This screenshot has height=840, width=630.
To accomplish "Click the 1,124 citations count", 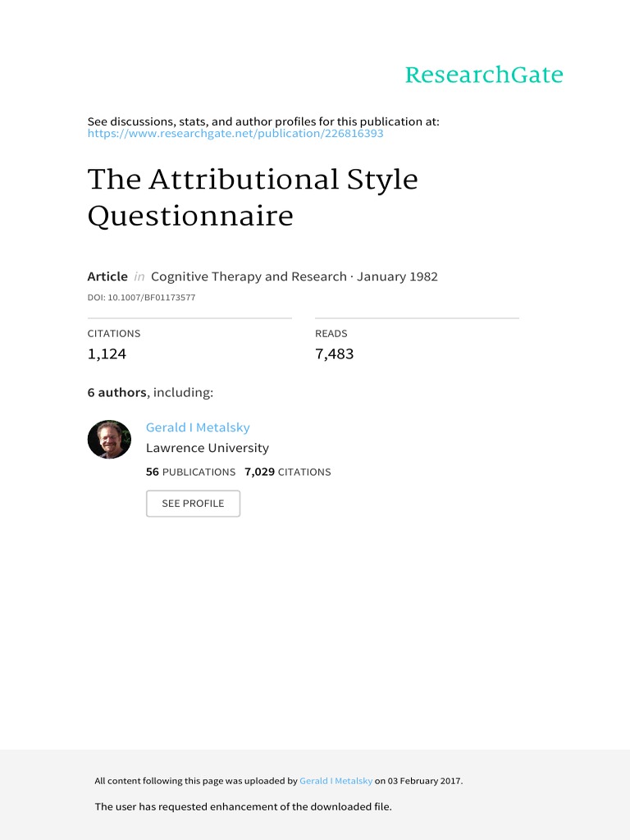I will 107,354.
